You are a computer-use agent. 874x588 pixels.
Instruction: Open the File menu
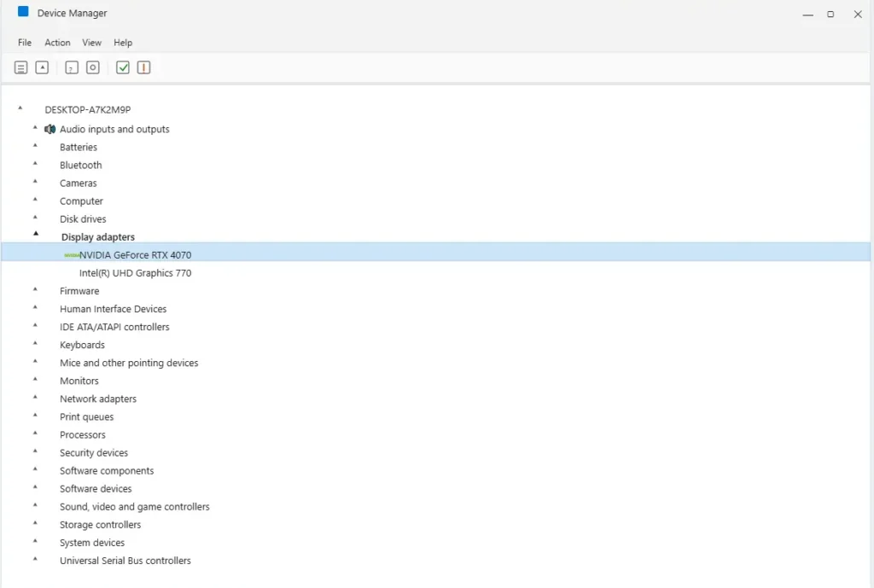pos(24,42)
